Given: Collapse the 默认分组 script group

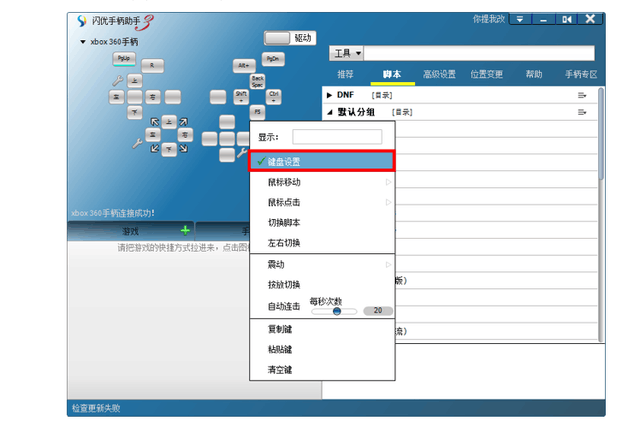Looking at the screenshot, I should click(330, 112).
